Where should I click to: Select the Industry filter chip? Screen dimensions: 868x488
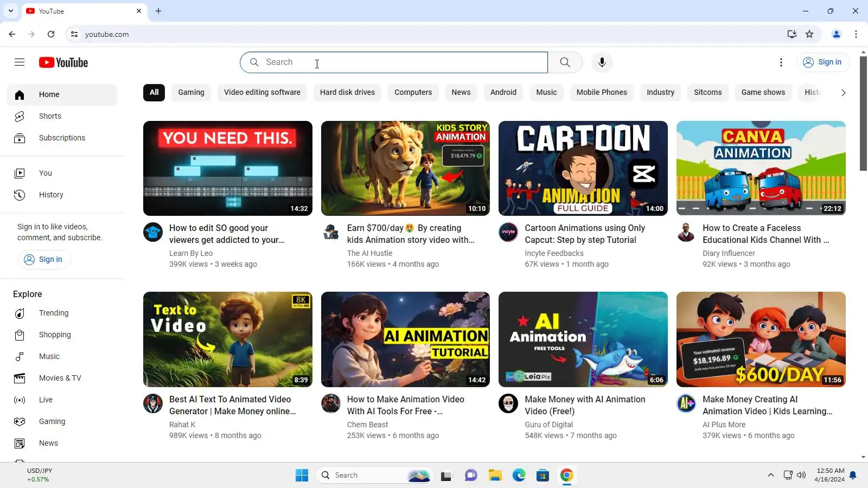click(x=660, y=92)
